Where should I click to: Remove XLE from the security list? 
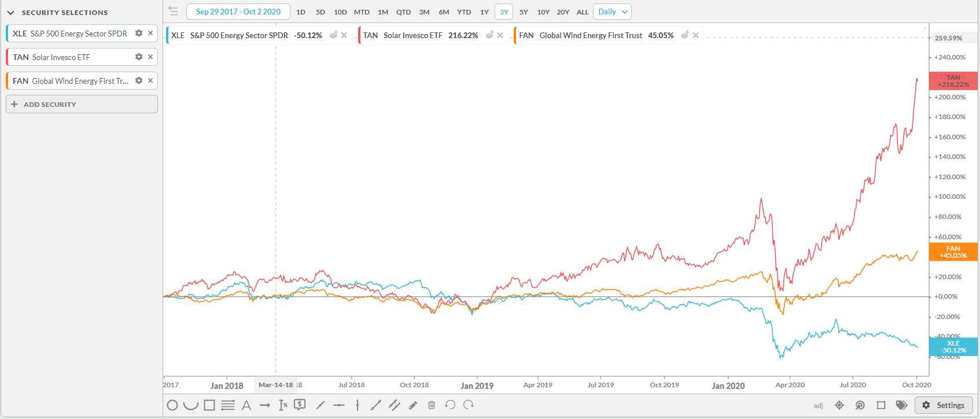tap(150, 34)
